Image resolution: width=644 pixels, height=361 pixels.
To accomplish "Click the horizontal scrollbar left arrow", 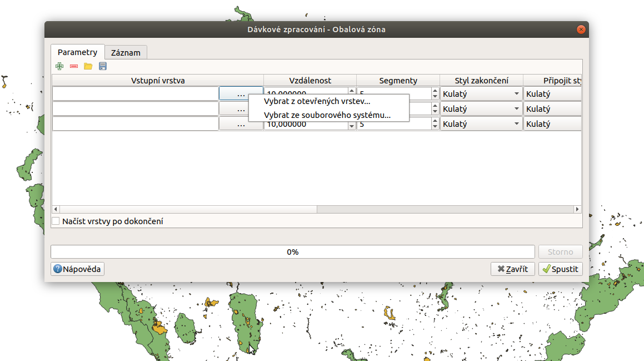I will [56, 209].
